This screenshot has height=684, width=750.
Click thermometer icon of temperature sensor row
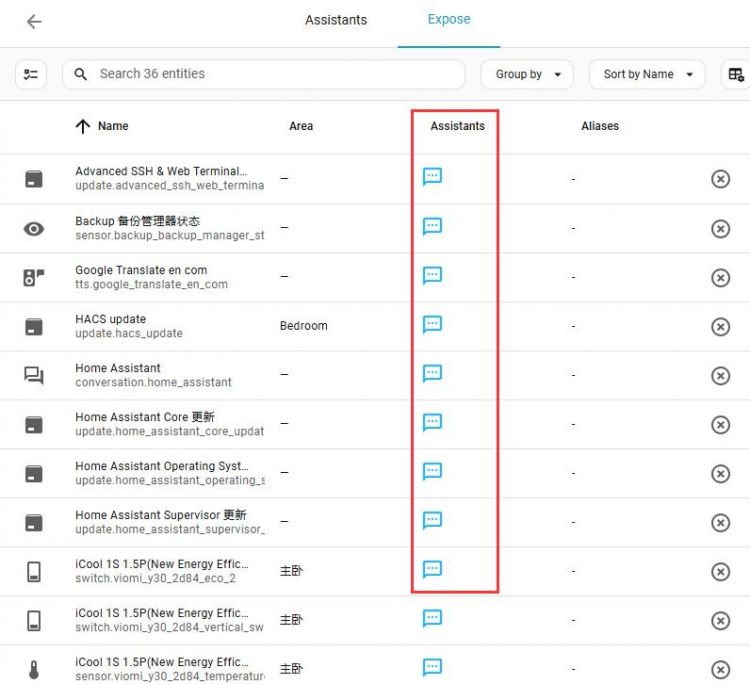[x=34, y=670]
